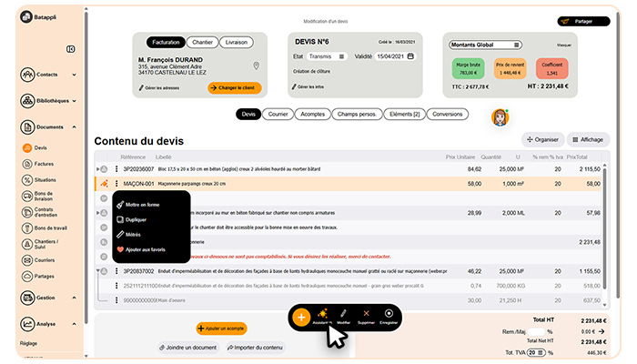Choose Métrés from context menu
The height and width of the screenshot is (364, 637).
point(129,235)
